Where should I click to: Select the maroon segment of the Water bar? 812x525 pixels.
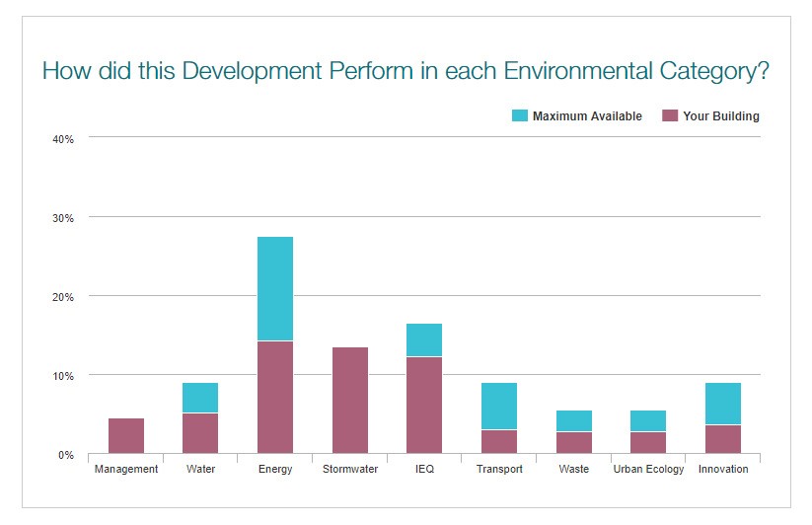coord(200,433)
